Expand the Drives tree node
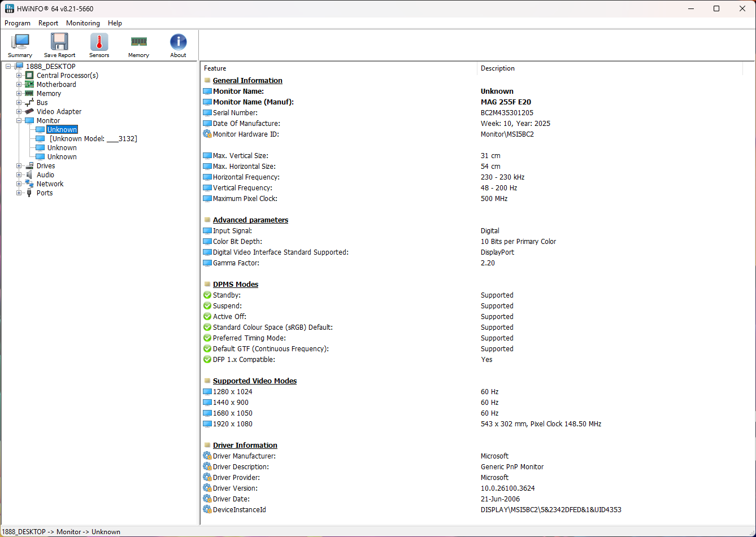Viewport: 756px width, 537px height. click(x=19, y=166)
